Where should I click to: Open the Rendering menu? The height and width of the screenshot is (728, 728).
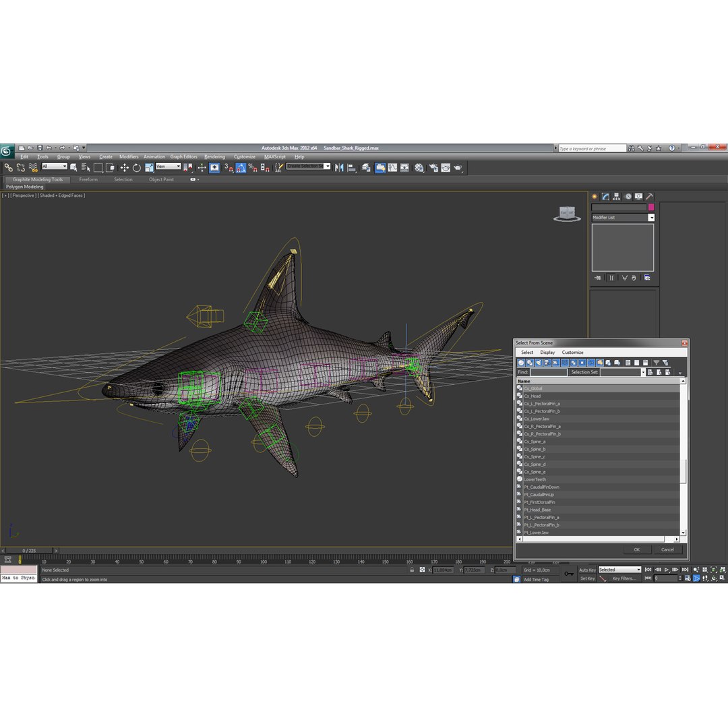tap(214, 157)
